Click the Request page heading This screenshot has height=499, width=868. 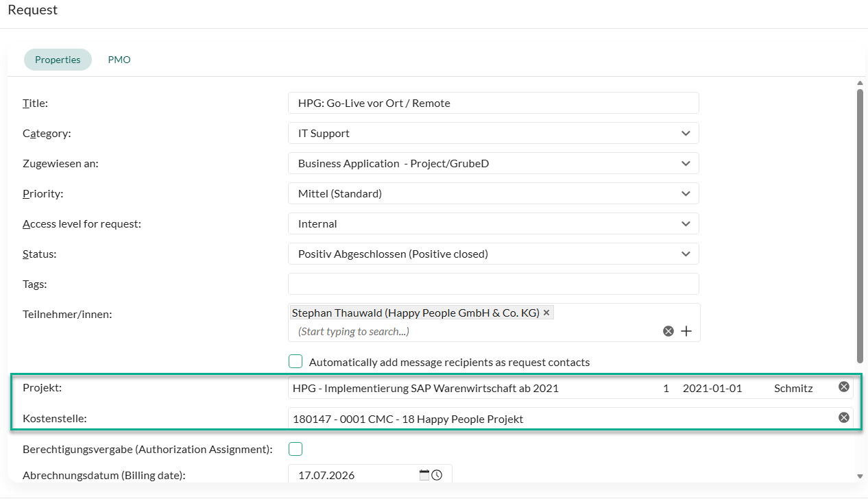[33, 10]
